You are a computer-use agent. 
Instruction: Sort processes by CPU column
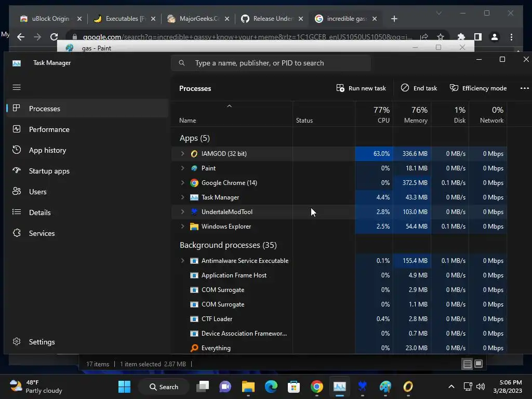[x=374, y=114]
